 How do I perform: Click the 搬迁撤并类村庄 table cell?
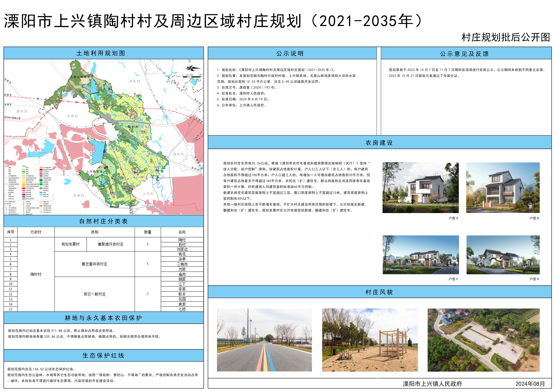95,264
